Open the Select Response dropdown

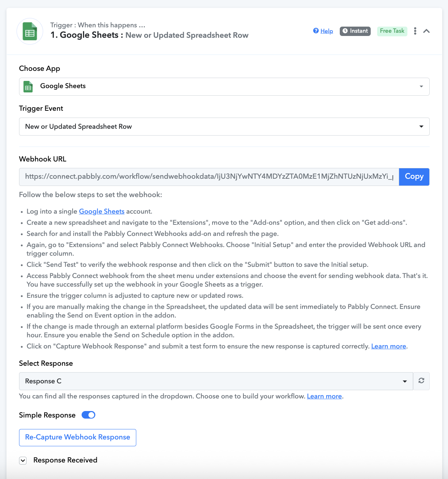click(216, 381)
